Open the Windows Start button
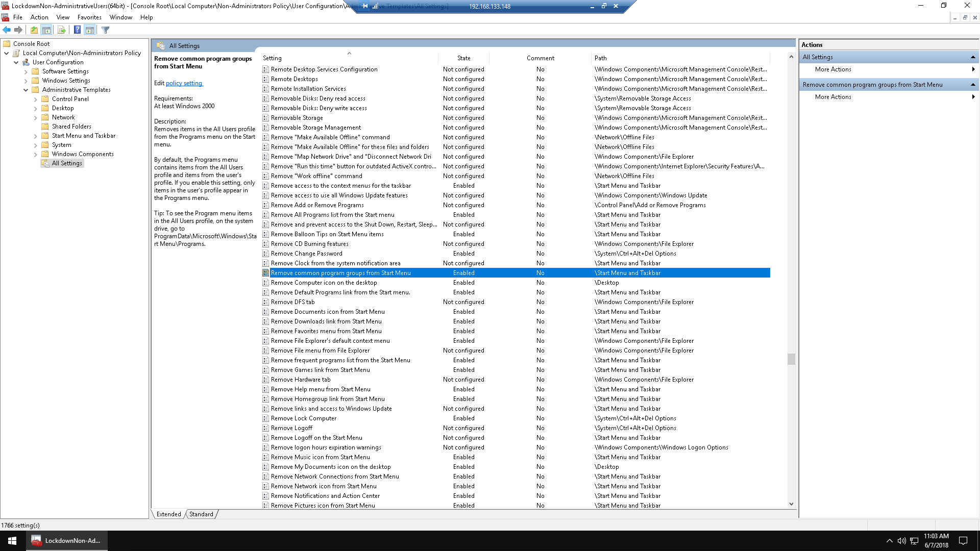The image size is (980, 551). (12, 540)
